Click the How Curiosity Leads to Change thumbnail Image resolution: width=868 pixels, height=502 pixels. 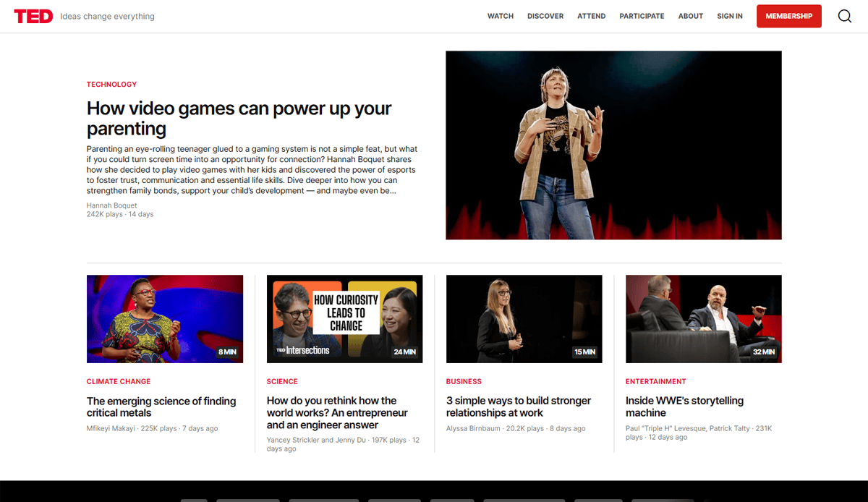[344, 319]
